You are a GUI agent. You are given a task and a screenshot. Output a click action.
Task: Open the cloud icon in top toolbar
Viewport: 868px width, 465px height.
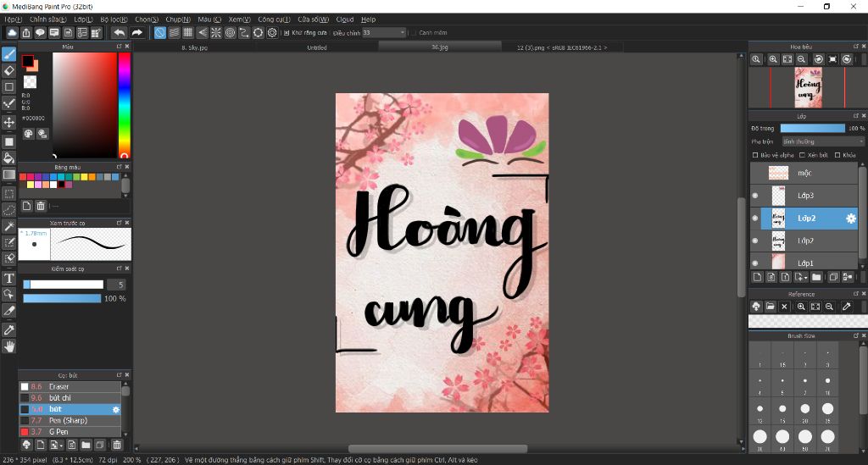(12, 33)
